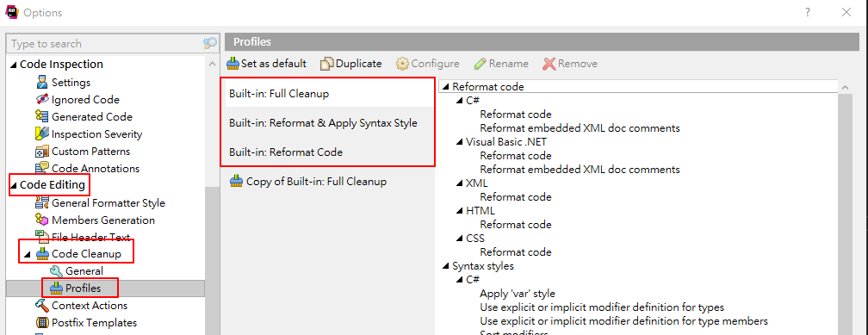Image resolution: width=868 pixels, height=335 pixels.
Task: Click the Code Annotations icon
Action: pos(41,168)
